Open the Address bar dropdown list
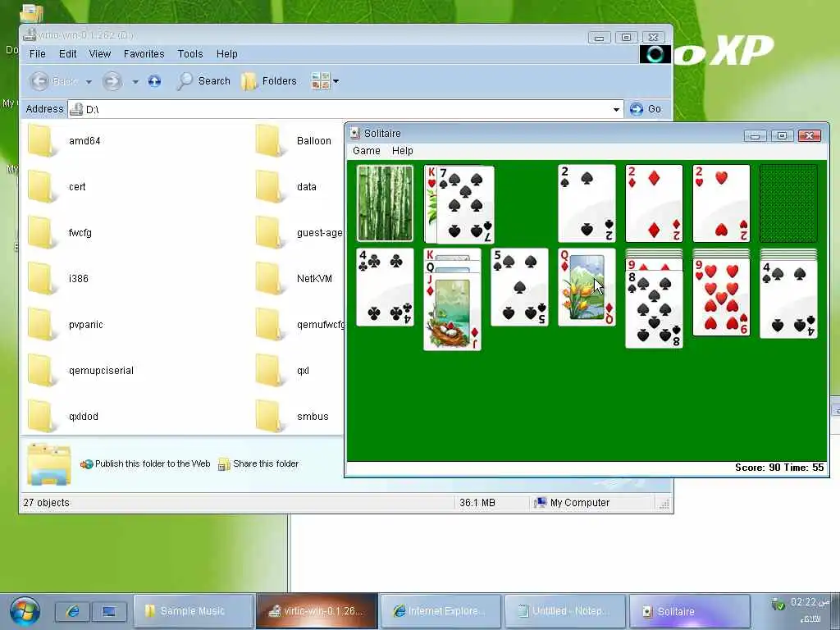Image resolution: width=840 pixels, height=630 pixels. (x=616, y=109)
